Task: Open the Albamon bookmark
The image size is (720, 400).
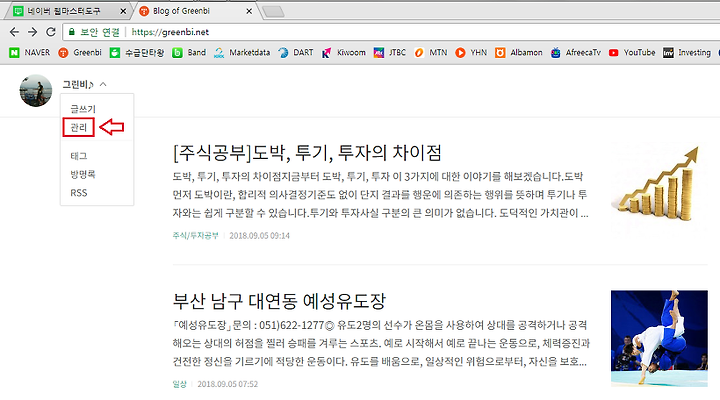Action: (519, 52)
